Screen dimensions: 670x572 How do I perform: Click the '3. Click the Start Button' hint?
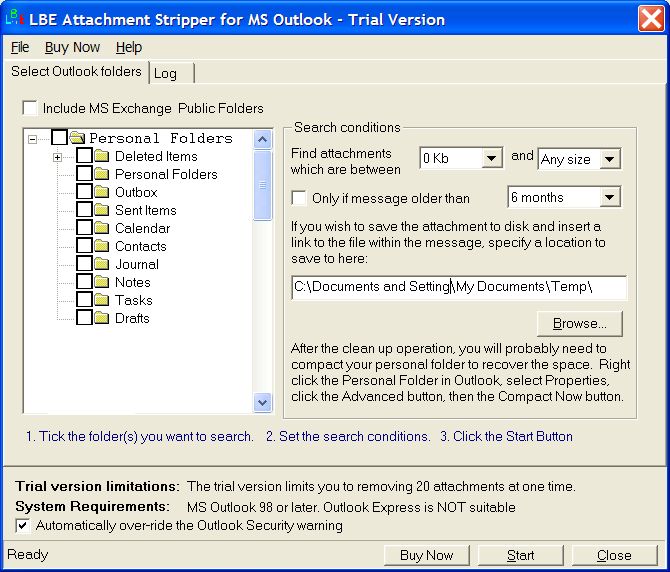click(506, 436)
